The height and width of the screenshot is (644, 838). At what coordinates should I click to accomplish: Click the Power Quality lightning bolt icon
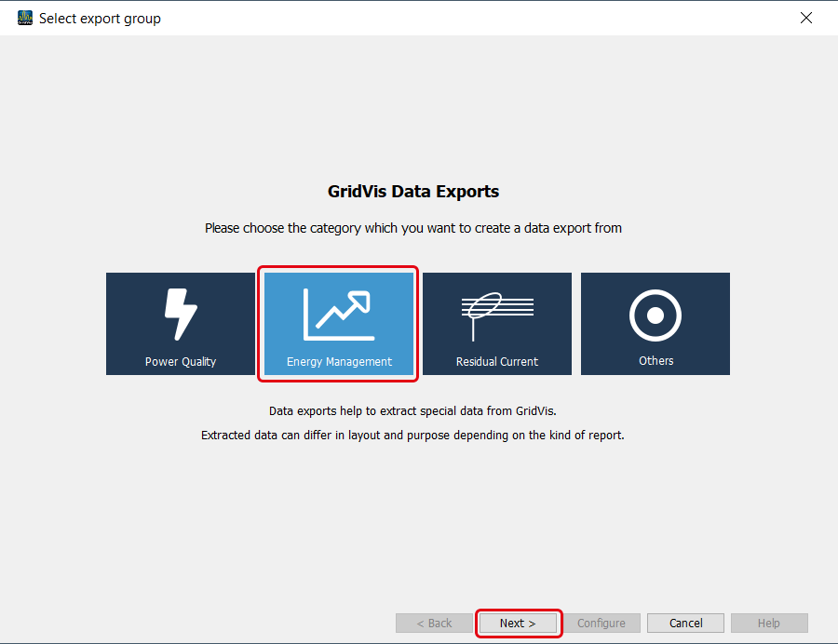coord(181,315)
